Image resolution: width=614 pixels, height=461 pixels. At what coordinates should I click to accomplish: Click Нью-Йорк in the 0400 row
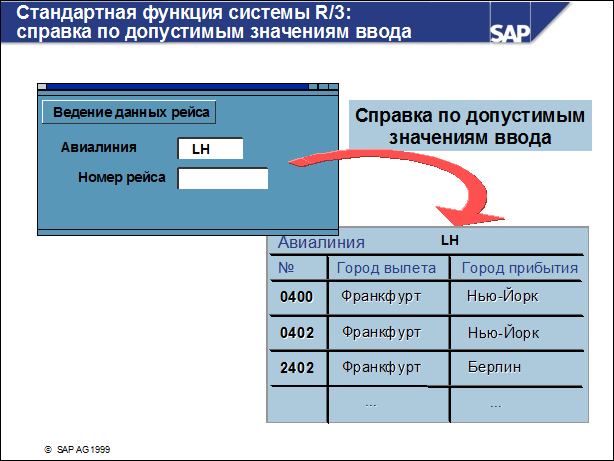tap(502, 296)
